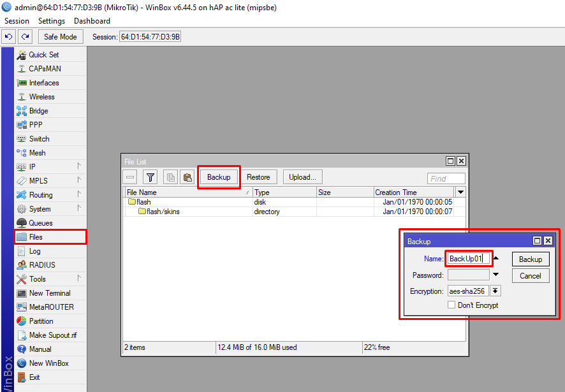Toggle the Don't Encrypt checkbox
565x392 pixels.
pos(451,305)
